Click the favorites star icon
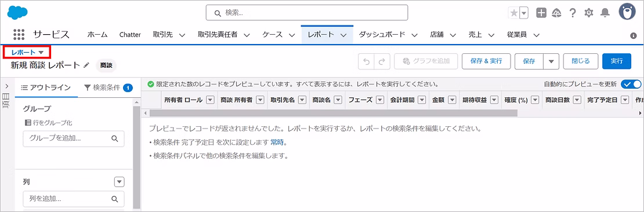Viewport: 644px width, 212px height. 514,13
